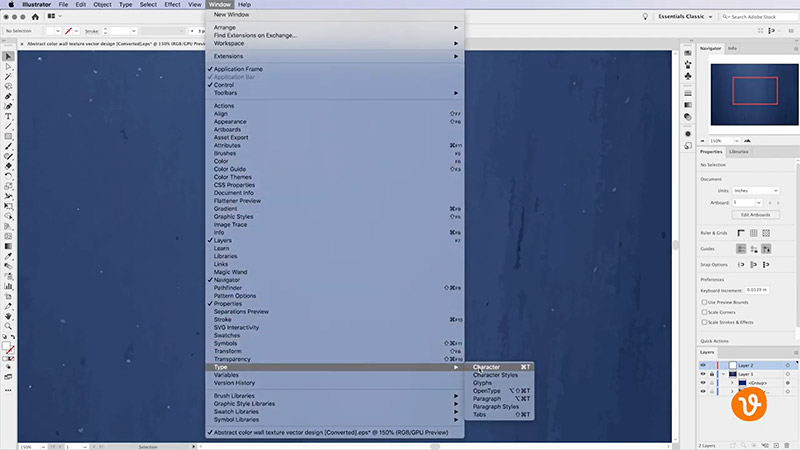Select the Pen tool
Screen dimensions: 800x450
[8, 96]
